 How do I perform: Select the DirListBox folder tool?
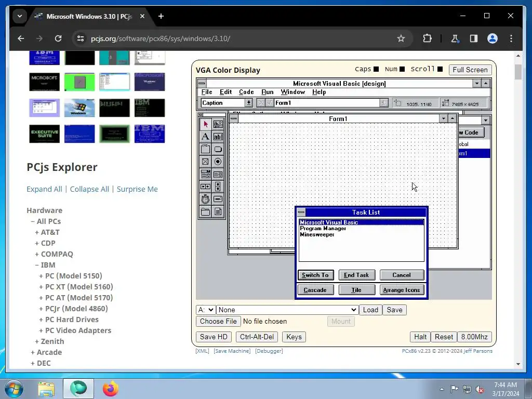pyautogui.click(x=205, y=212)
